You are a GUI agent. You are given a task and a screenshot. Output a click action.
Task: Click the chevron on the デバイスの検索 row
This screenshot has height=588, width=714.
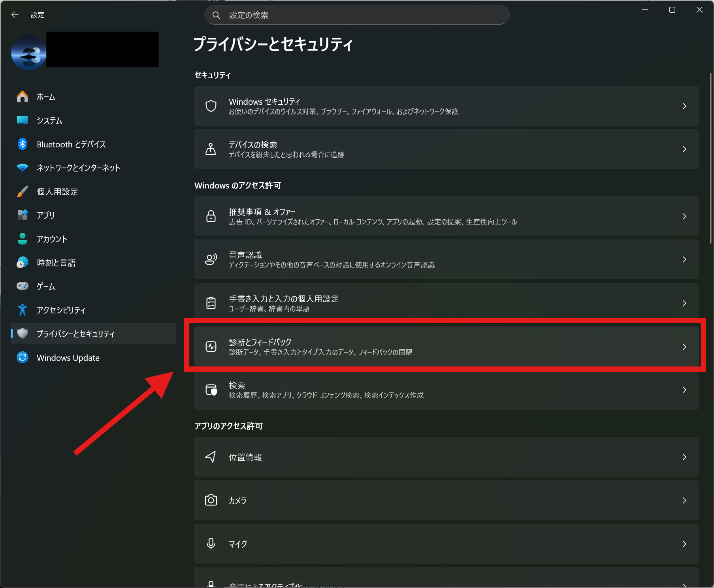[684, 149]
